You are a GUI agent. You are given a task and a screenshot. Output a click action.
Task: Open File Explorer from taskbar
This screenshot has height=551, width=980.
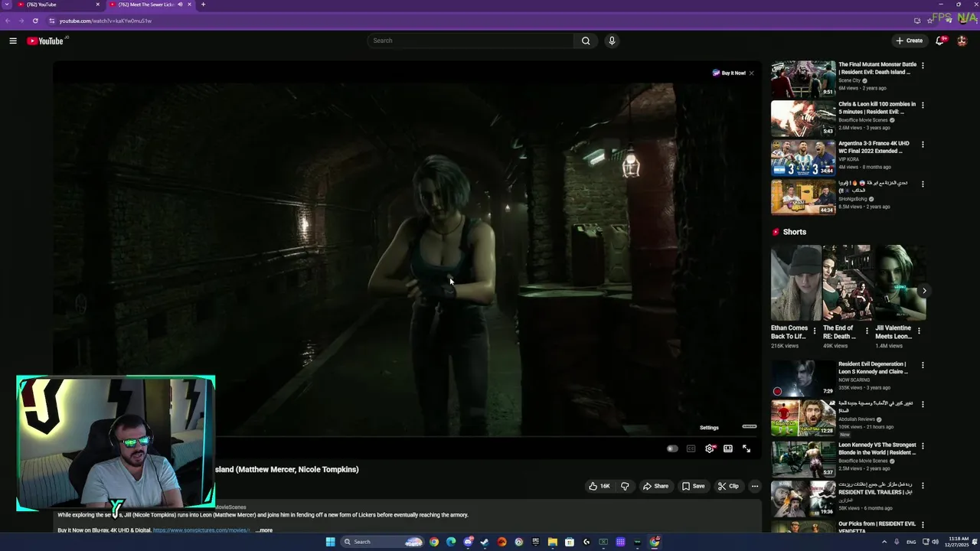552,542
